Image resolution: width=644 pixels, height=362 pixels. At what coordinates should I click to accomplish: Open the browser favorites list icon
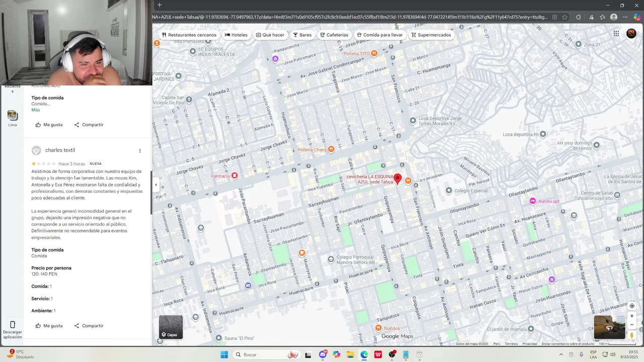(602, 17)
